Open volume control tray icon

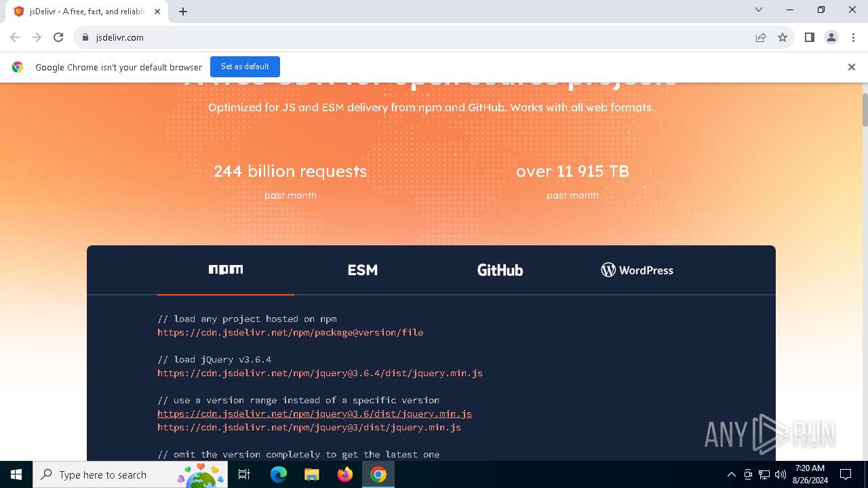tap(780, 474)
